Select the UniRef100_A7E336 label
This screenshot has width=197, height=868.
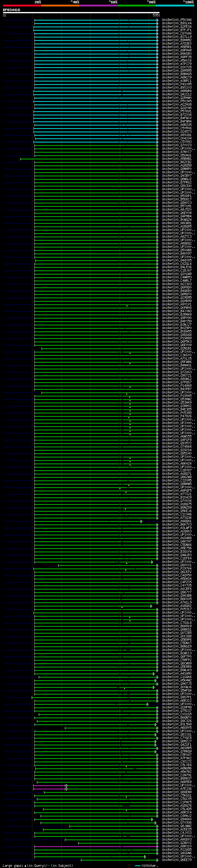pyautogui.click(x=177, y=789)
